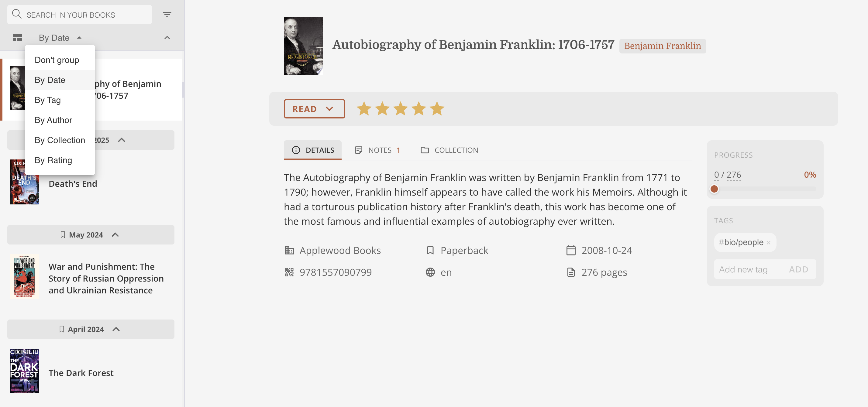Image resolution: width=868 pixels, height=407 pixels.
Task: Click the globe icon next to language en
Action: 430,272
